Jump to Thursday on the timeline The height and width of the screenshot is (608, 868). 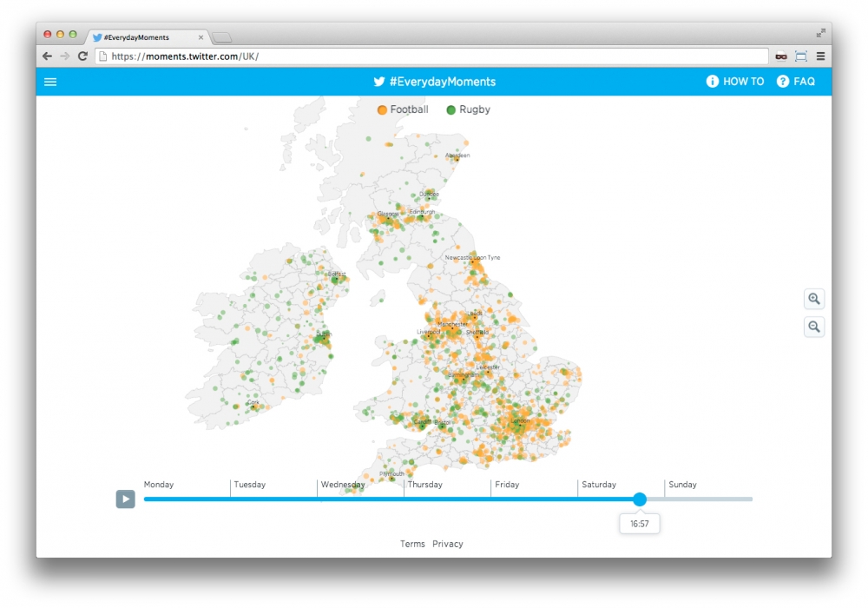pyautogui.click(x=424, y=485)
